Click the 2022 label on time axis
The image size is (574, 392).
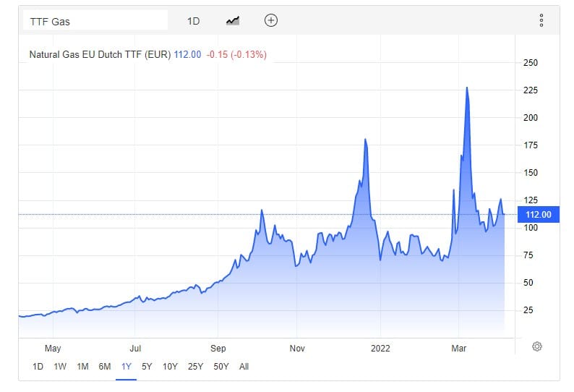point(380,347)
